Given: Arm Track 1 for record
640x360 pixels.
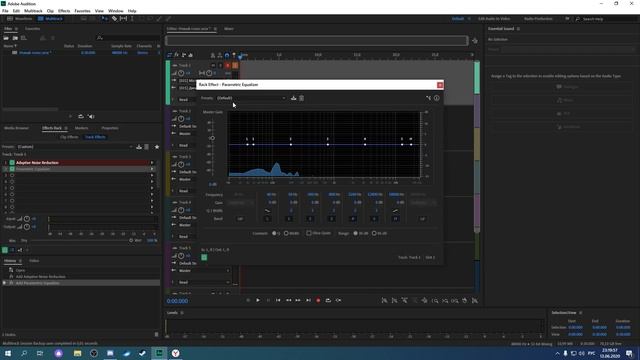Looking at the screenshot, I should (x=228, y=65).
